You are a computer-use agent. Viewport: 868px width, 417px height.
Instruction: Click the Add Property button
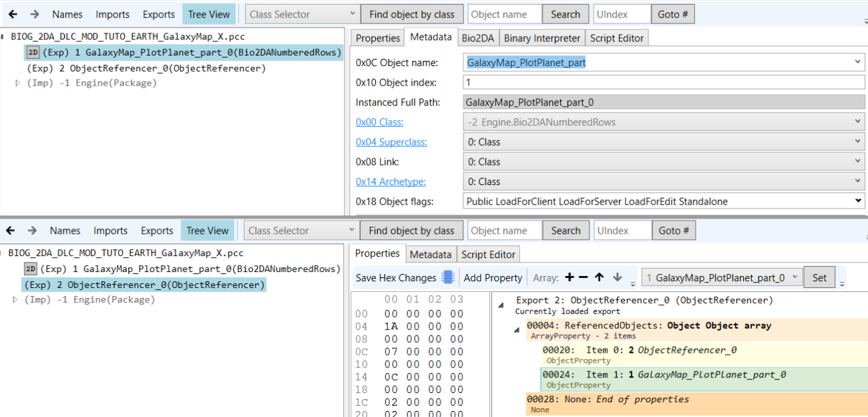coord(493,277)
